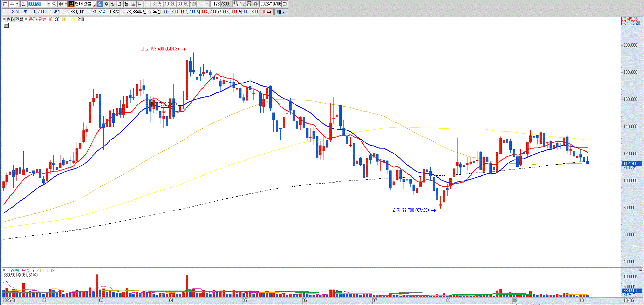The width and height of the screenshot is (644, 305).
Task: Switch to the 월 (monthly) period
Action: pyautogui.click(x=113, y=4)
